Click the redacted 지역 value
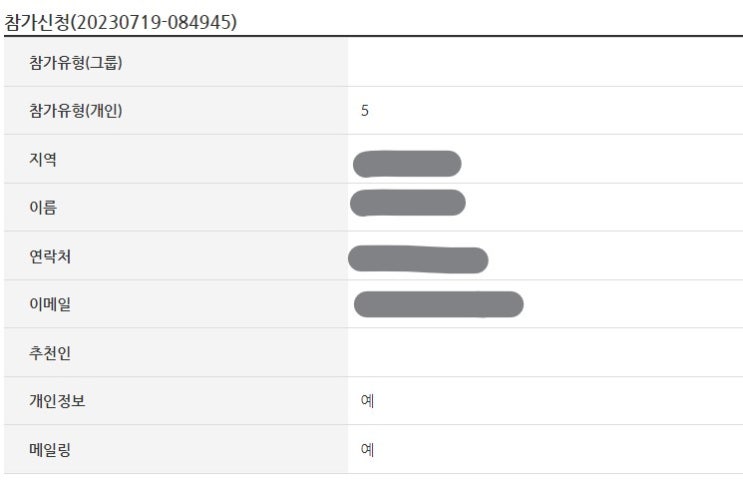 [407, 163]
